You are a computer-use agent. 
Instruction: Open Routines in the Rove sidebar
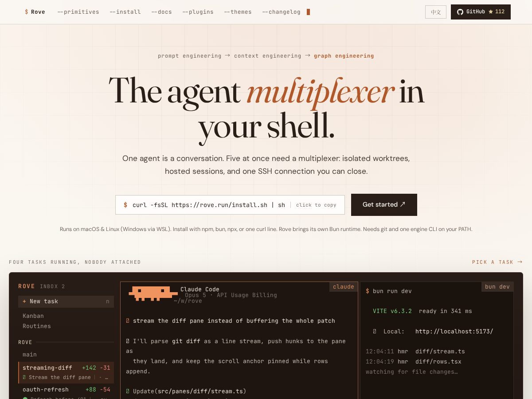[37, 326]
